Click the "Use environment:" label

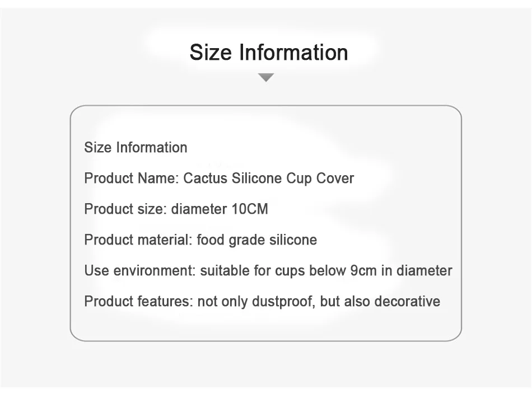click(x=140, y=271)
